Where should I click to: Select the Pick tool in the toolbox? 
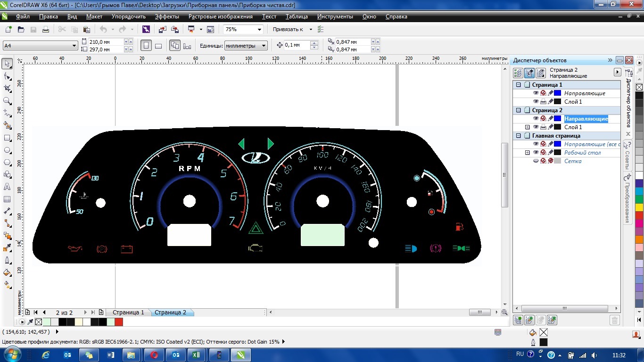7,64
